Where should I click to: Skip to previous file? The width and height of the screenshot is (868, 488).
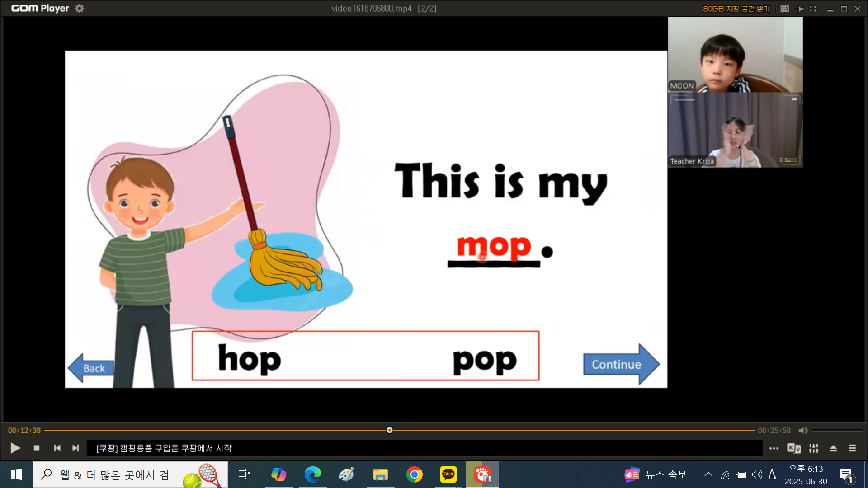57,448
